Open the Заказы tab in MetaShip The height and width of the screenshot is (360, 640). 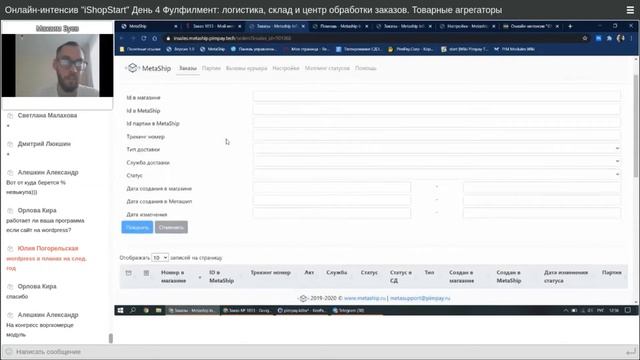pos(188,68)
